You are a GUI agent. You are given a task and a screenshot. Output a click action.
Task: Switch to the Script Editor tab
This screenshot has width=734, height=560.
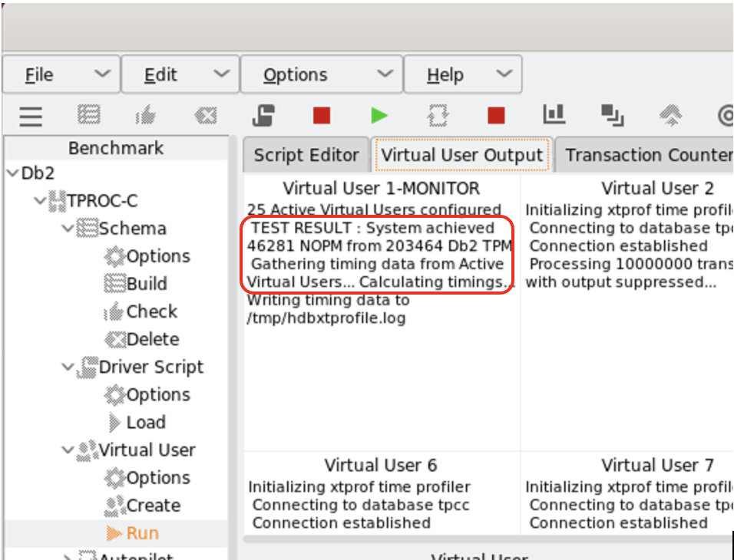pos(306,155)
